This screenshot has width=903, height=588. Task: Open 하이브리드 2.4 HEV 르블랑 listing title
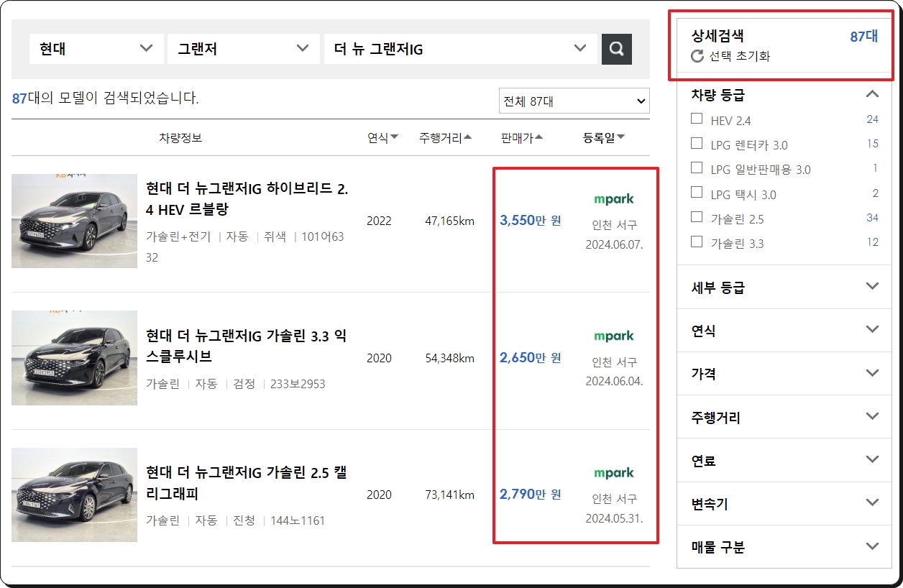247,199
